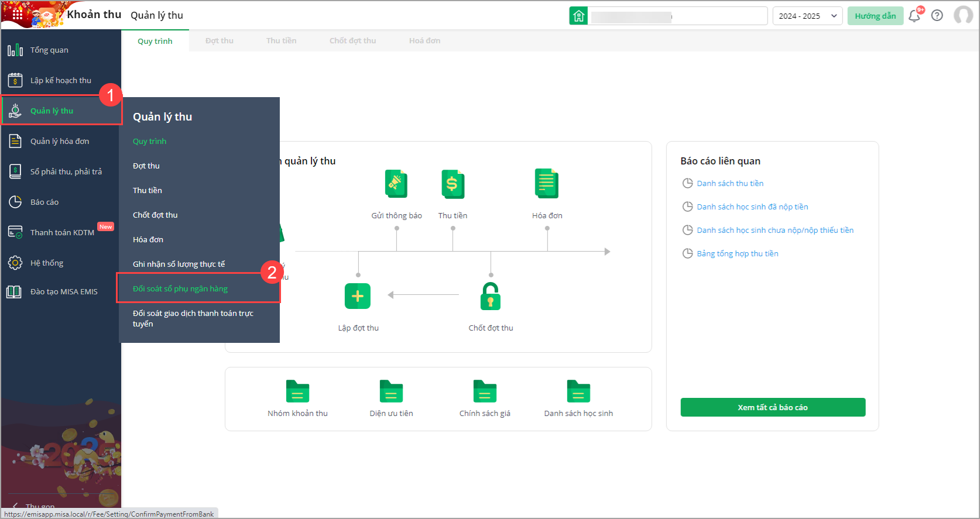Viewport: 980px width, 519px height.
Task: Click the Tổng quan chart icon
Action: [x=15, y=50]
